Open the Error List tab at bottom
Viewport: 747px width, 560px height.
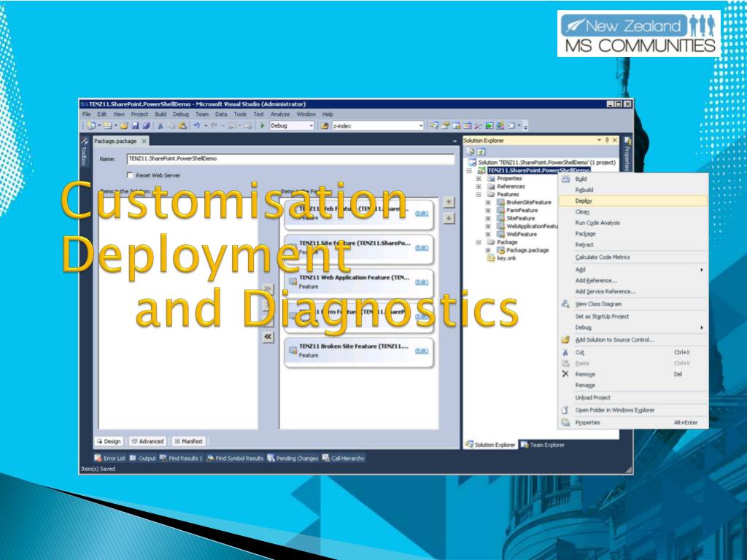(x=109, y=458)
